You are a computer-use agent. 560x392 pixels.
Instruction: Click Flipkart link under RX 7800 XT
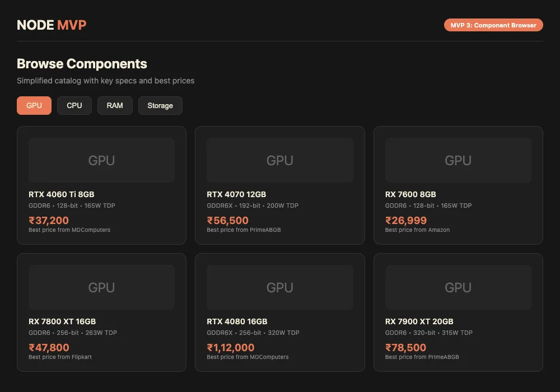point(60,357)
